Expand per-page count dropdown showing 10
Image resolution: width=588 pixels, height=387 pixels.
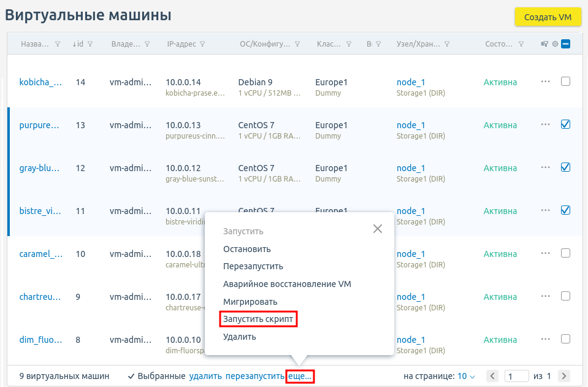(466, 376)
